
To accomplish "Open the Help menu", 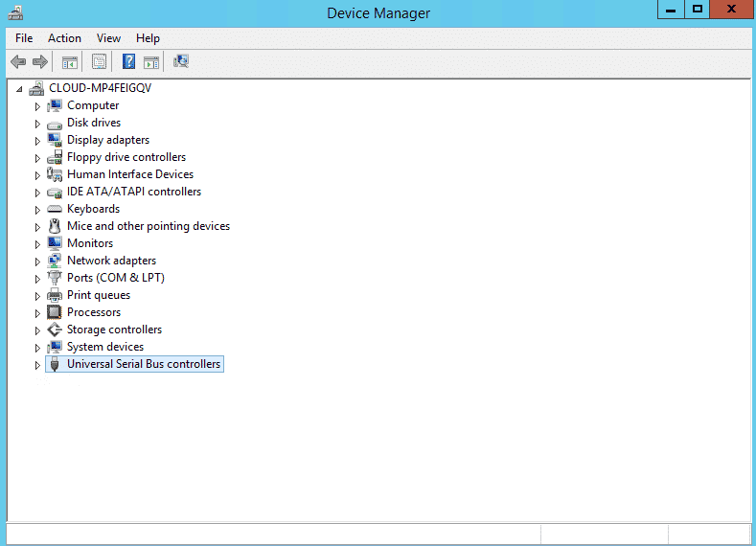I will pyautogui.click(x=148, y=38).
